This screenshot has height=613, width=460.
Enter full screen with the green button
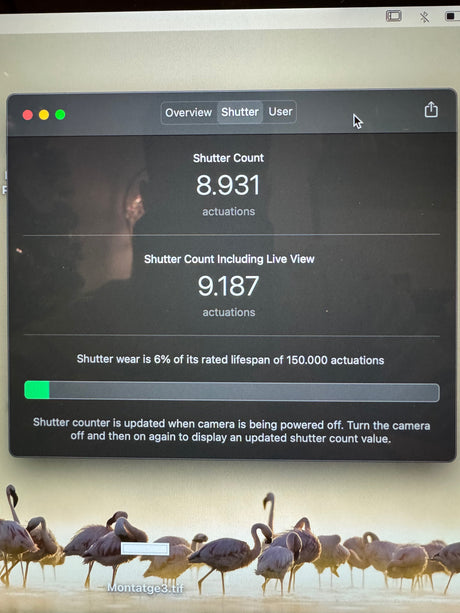pyautogui.click(x=60, y=115)
